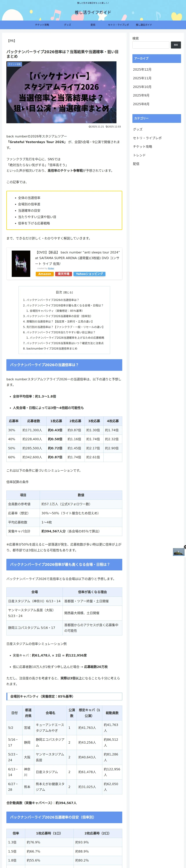186x868 pixels.
Task: Select the 約2.90倍 cell in the 50% row
Action: 113,448
